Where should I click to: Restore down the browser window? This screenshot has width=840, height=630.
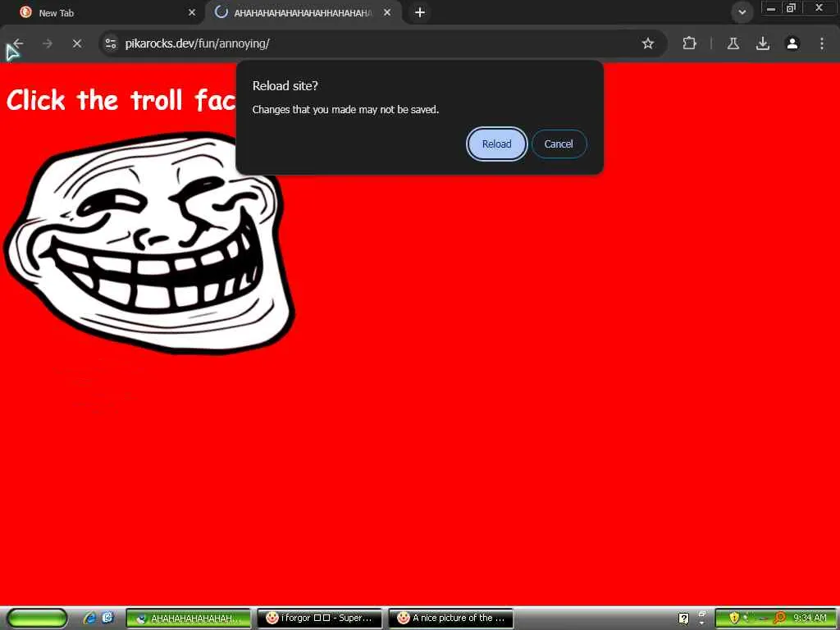pyautogui.click(x=791, y=8)
